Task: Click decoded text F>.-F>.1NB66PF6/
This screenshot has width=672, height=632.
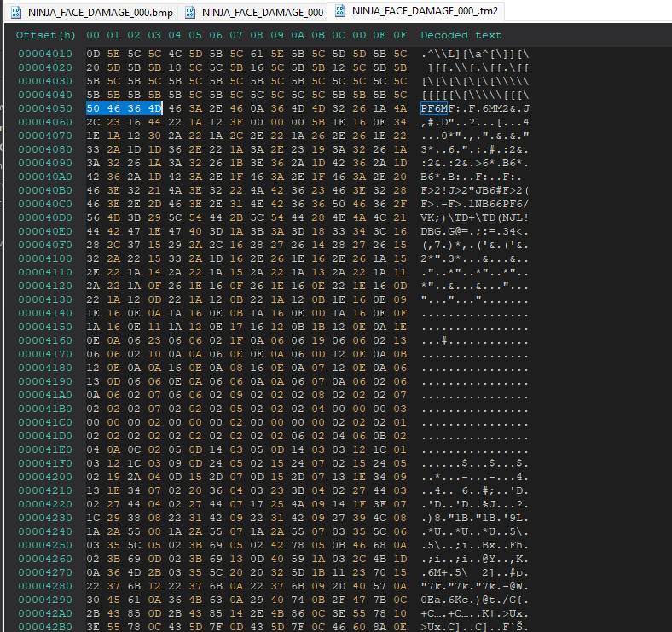Action: [475, 204]
